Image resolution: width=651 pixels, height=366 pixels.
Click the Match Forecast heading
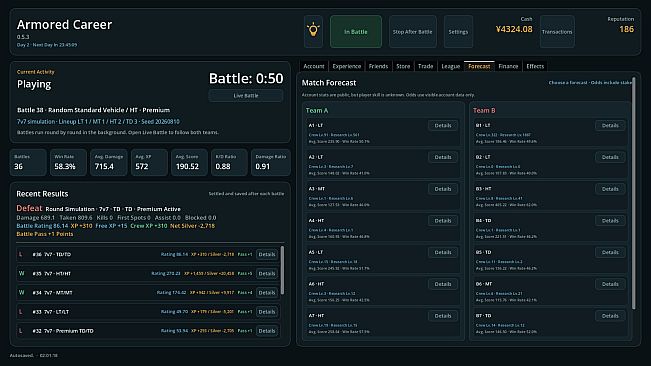pyautogui.click(x=329, y=83)
